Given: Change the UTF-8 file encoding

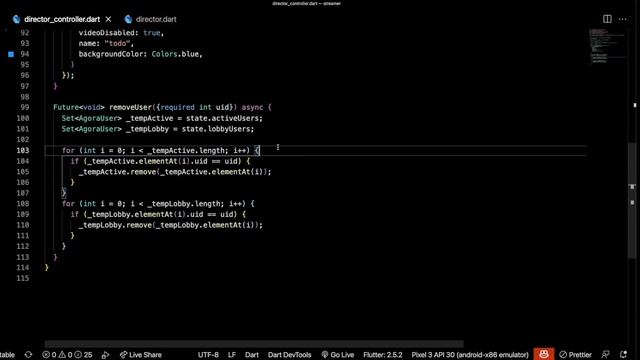Looking at the screenshot, I should 208,355.
